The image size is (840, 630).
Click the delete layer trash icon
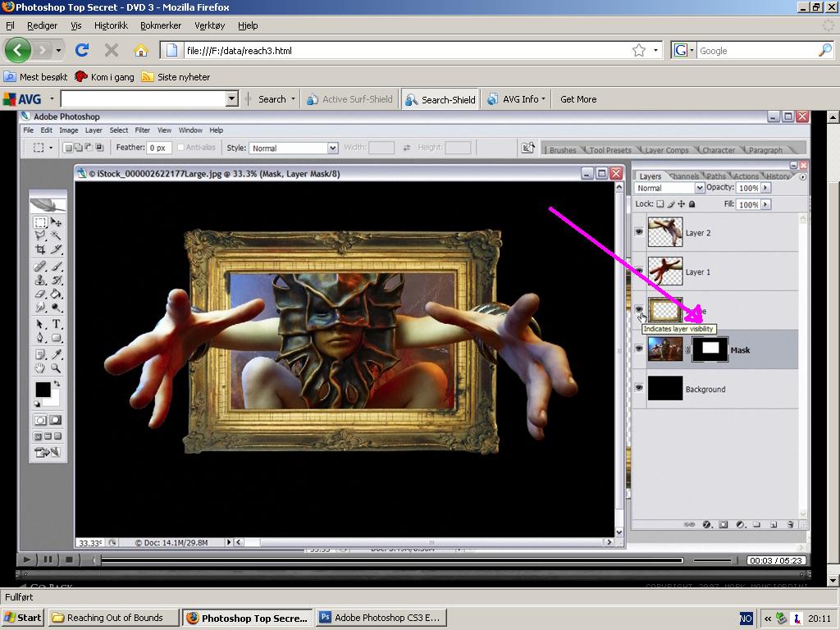pos(790,524)
